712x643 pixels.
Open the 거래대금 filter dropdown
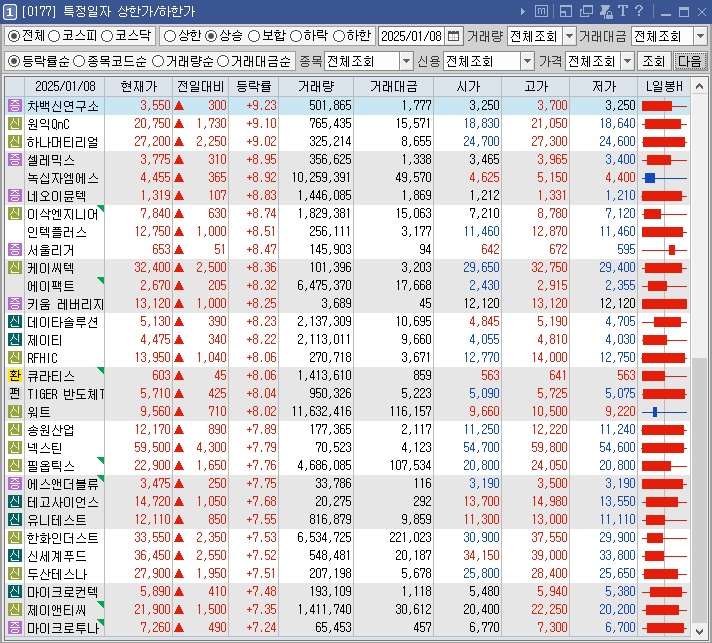click(x=700, y=36)
